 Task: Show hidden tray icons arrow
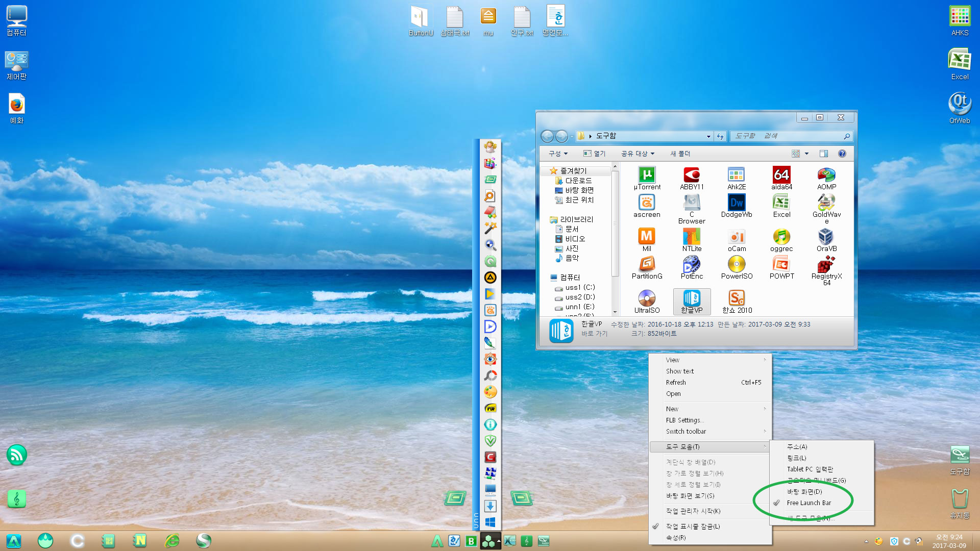[x=866, y=541]
